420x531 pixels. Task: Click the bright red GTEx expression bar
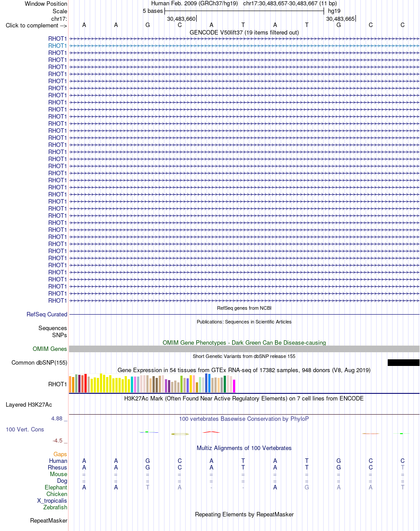[x=85, y=383]
